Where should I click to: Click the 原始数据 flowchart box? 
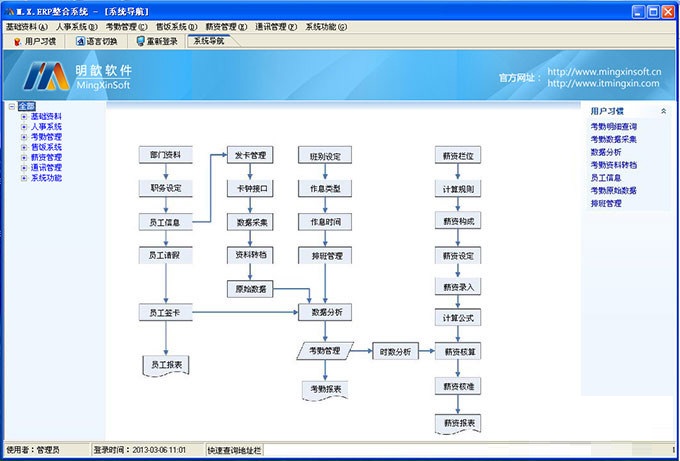click(x=250, y=289)
